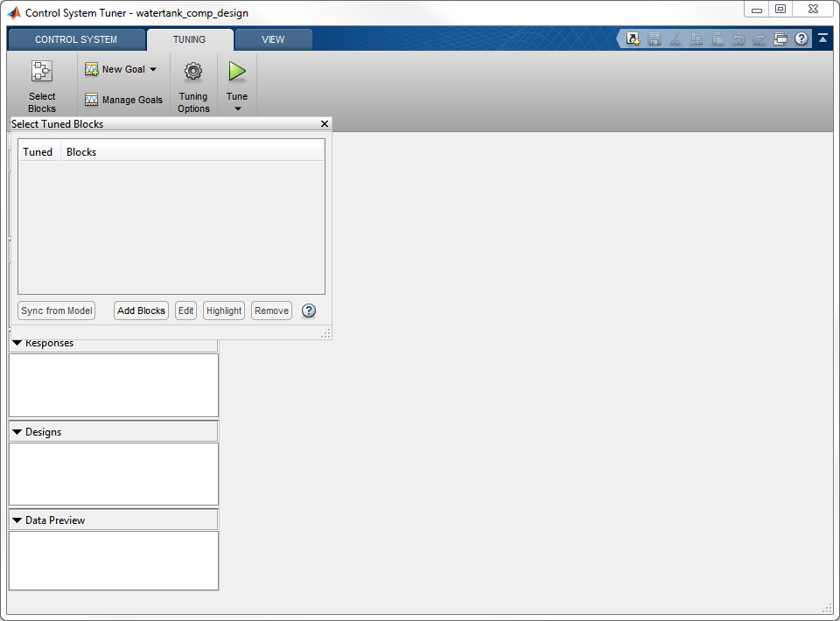Collapse the Data Preview panel
This screenshot has width=840, height=621.
point(17,520)
